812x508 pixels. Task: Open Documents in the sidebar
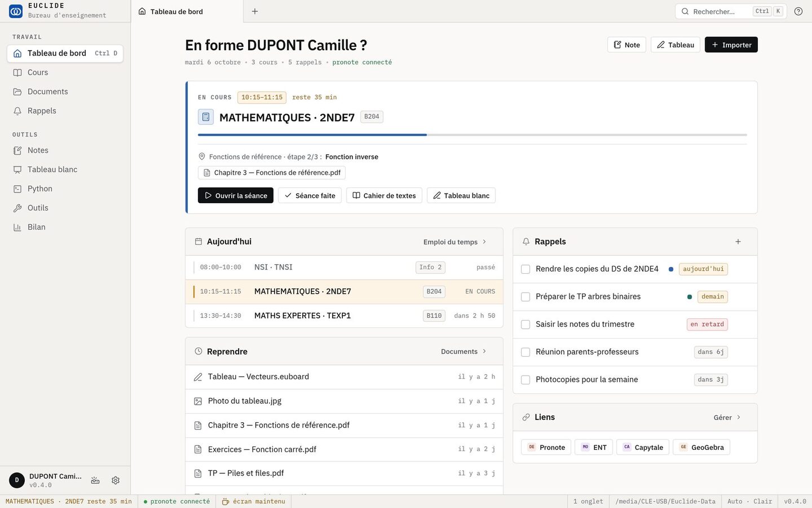pos(65,91)
